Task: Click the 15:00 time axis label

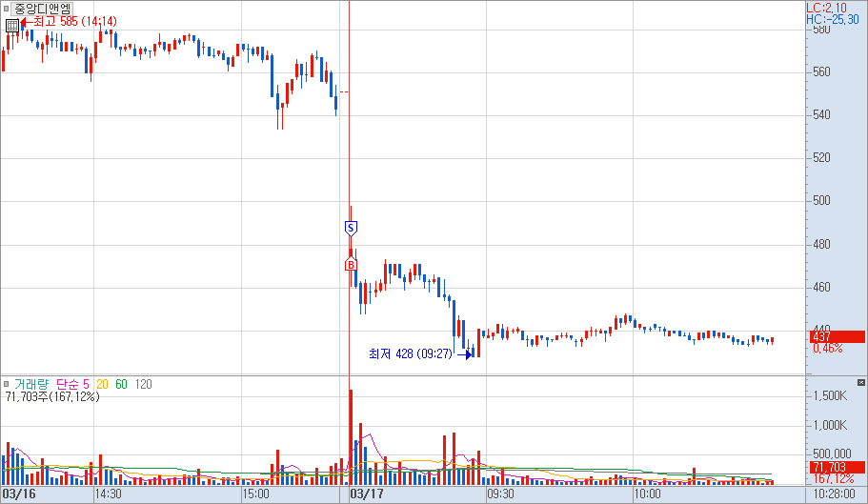Action: (255, 494)
